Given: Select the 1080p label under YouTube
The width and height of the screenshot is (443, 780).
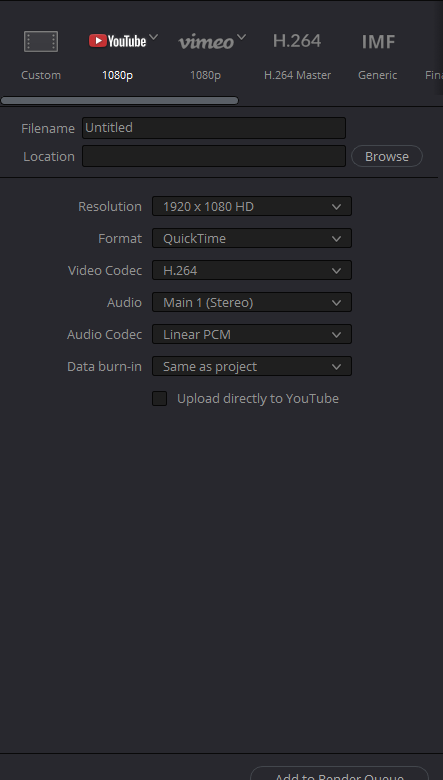Looking at the screenshot, I should pyautogui.click(x=117, y=75).
